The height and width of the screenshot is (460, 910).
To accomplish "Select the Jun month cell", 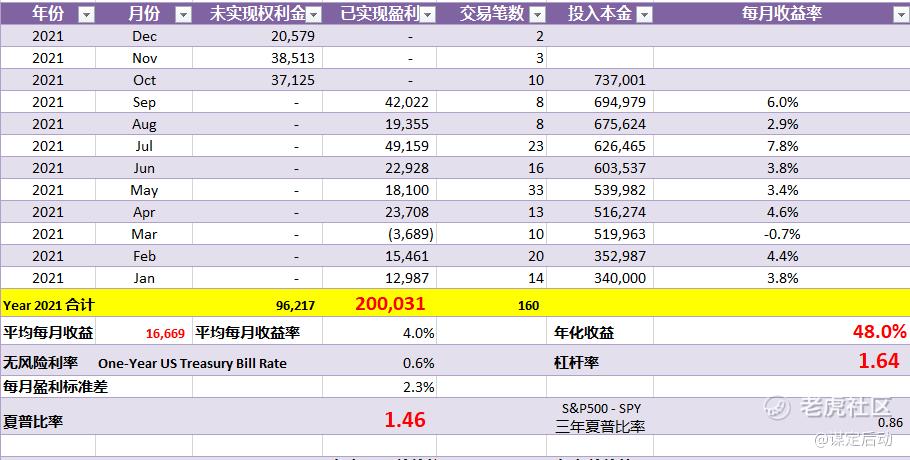I will coord(144,168).
